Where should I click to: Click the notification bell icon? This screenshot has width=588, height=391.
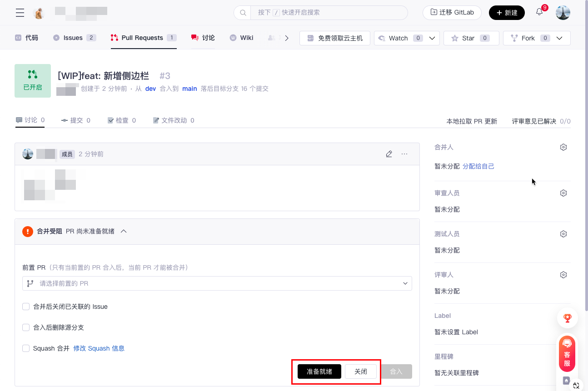539,12
